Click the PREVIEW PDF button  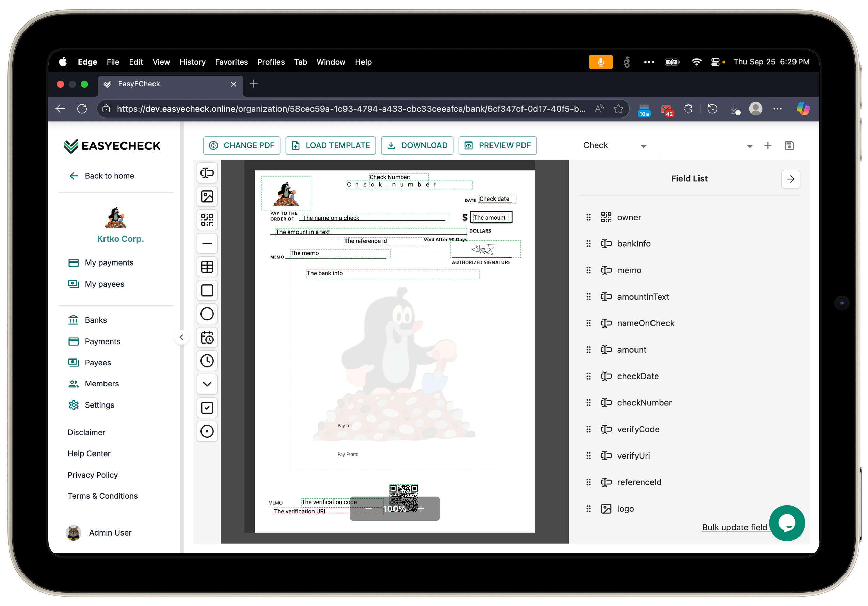click(x=498, y=146)
